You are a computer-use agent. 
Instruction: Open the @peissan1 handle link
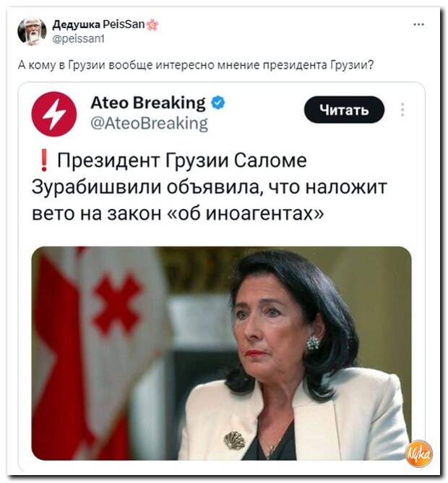78,39
